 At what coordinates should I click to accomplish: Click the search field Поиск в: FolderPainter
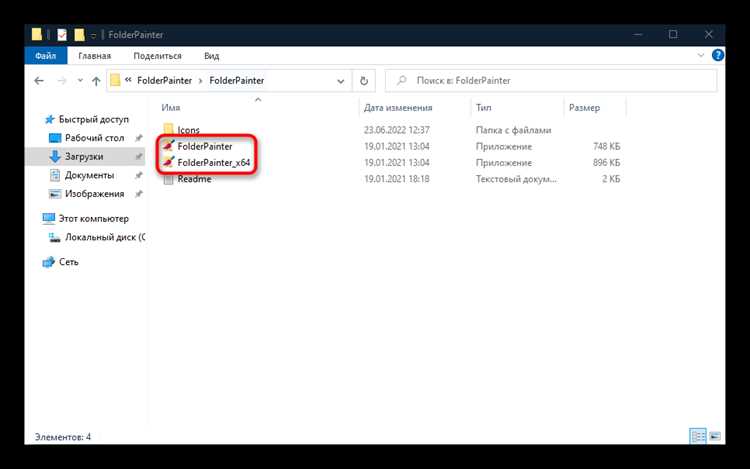(551, 81)
